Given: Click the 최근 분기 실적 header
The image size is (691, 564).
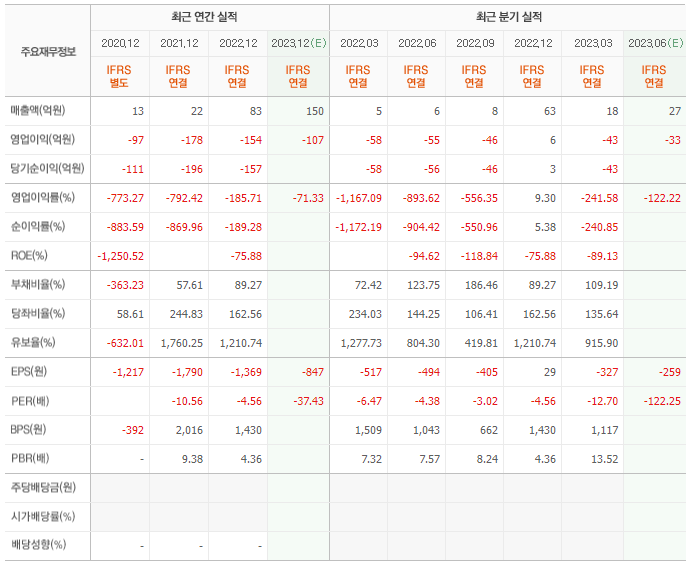Looking at the screenshot, I should pyautogui.click(x=509, y=17).
